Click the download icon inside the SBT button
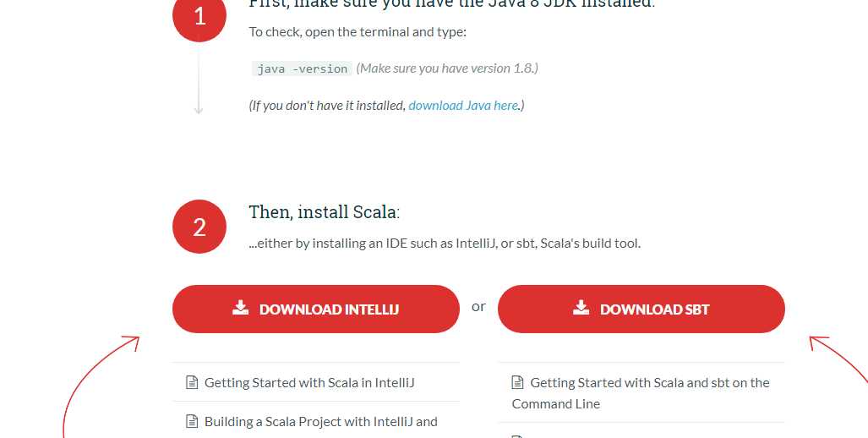The image size is (868, 438). point(581,308)
